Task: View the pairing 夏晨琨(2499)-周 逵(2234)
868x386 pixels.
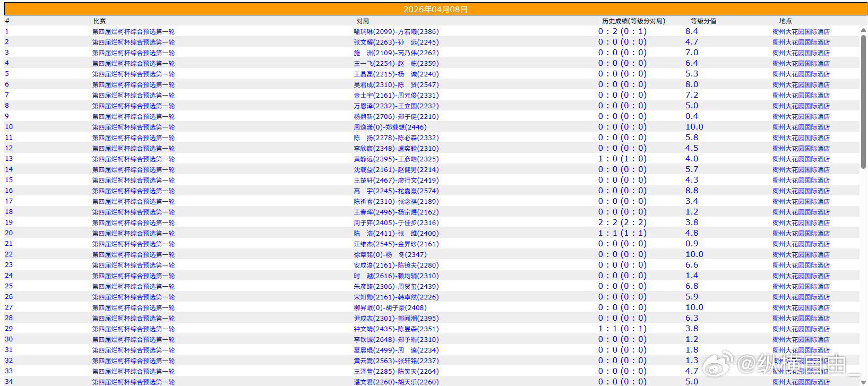Action: (396, 350)
